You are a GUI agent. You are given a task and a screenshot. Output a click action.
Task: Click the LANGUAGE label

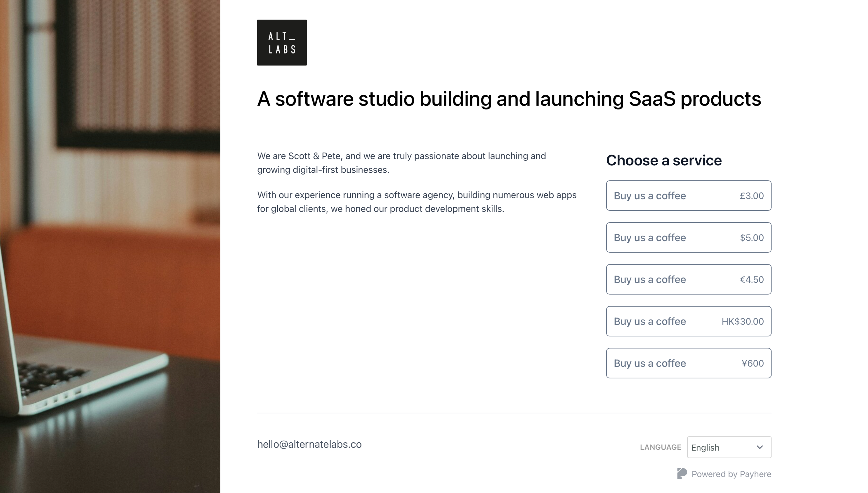[x=660, y=447]
